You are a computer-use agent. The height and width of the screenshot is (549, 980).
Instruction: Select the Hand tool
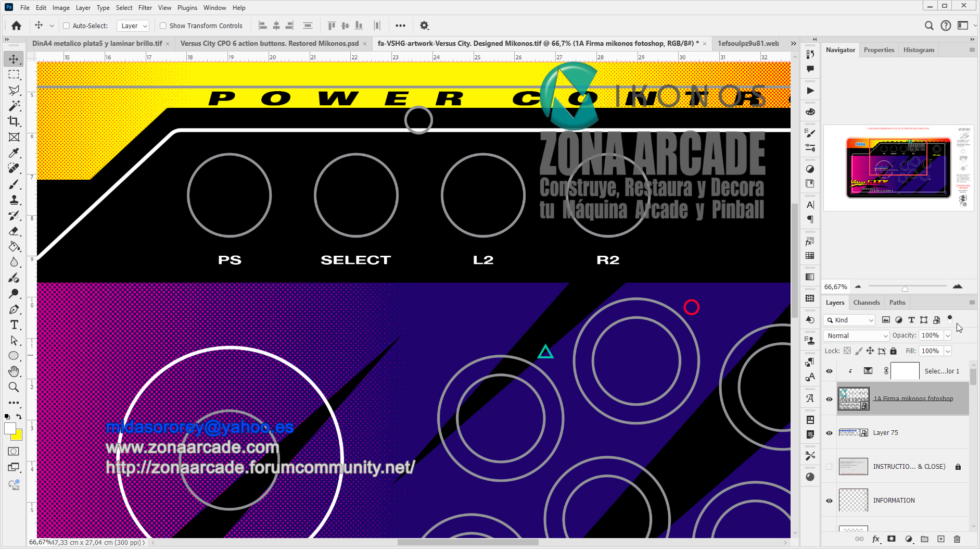(x=14, y=371)
